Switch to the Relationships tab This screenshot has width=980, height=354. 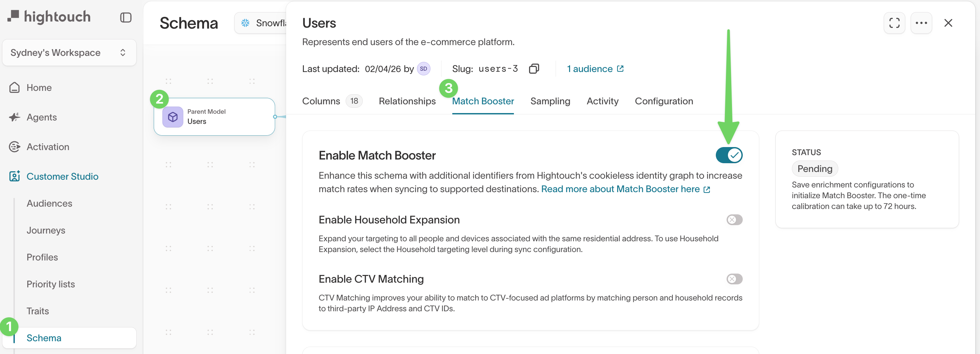[x=407, y=101]
